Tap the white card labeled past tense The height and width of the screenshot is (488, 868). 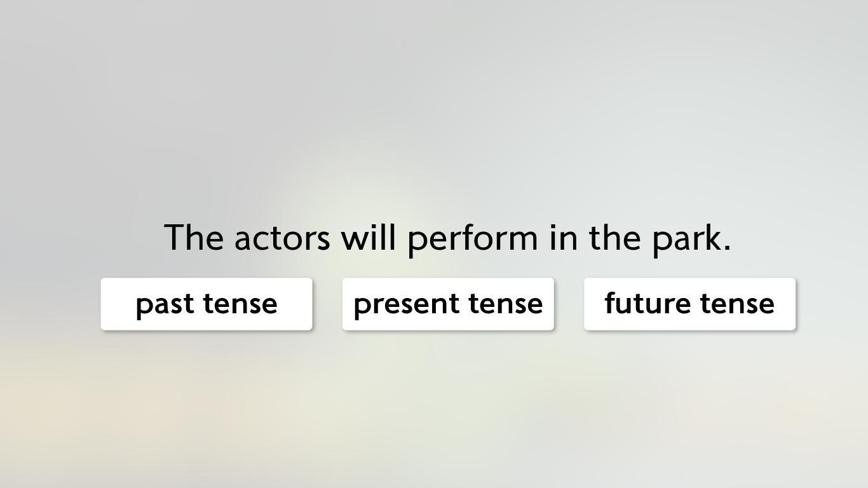(207, 304)
